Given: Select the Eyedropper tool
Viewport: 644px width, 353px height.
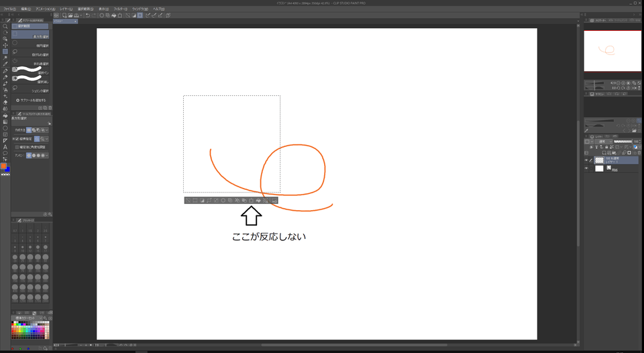Looking at the screenshot, I should 5,64.
